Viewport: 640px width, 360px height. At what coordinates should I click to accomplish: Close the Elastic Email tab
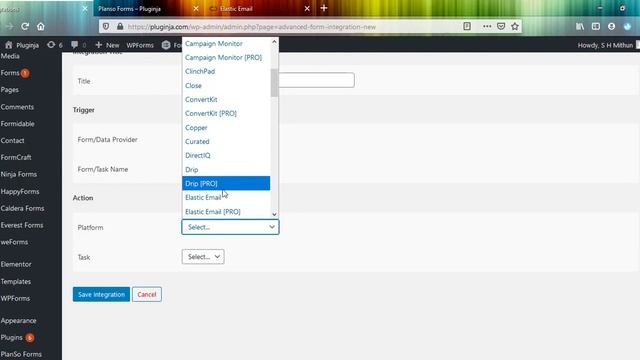pyautogui.click(x=307, y=9)
